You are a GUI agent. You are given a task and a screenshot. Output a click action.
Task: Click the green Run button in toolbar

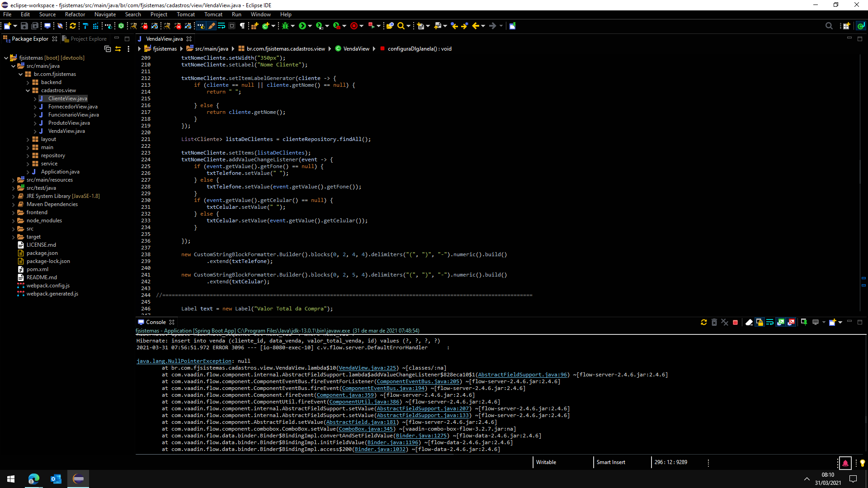coord(302,26)
